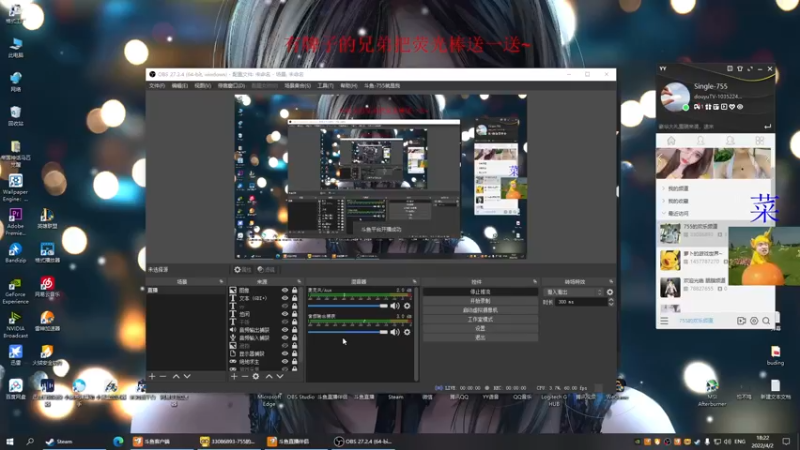Viewport: 800px width, 450px height.
Task: Open the transition properties gear icon
Action: point(610,292)
